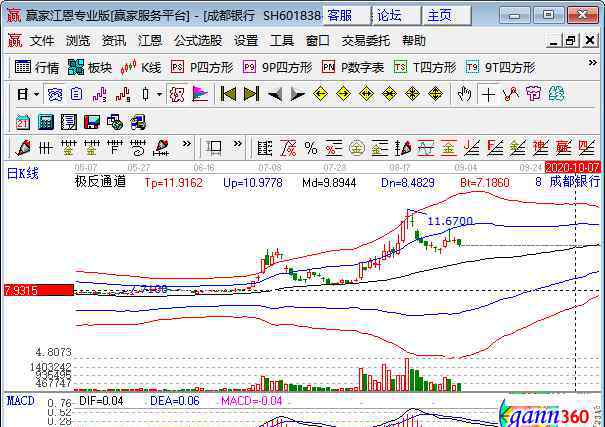Open the P数字表 tool

(x=353, y=68)
